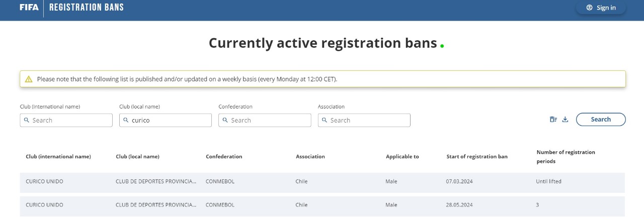
Task: Click the FIFA logo in header
Action: point(29,8)
